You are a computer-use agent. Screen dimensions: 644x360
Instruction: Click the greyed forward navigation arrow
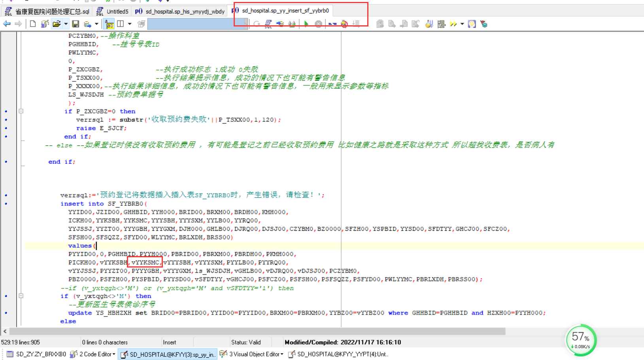click(18, 24)
